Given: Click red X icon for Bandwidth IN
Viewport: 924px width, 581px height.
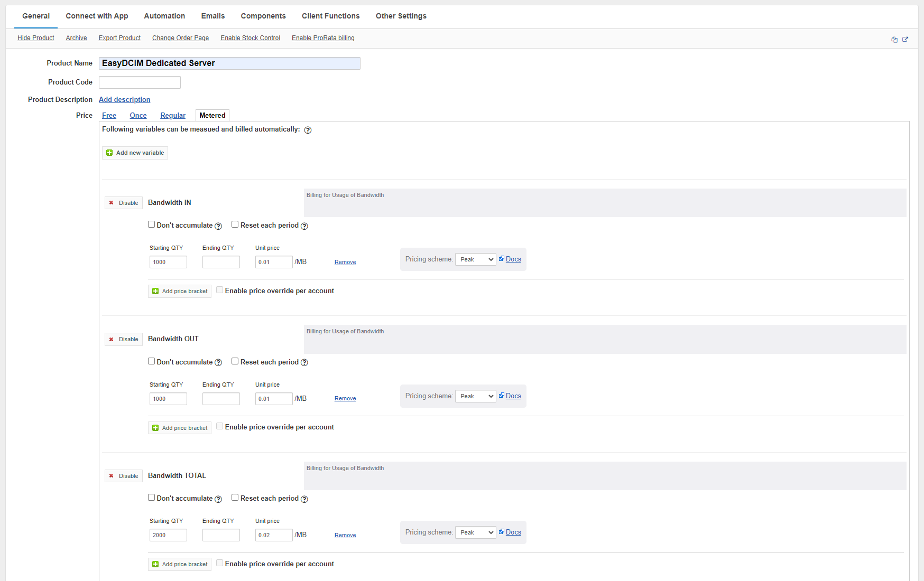Looking at the screenshot, I should 111,203.
